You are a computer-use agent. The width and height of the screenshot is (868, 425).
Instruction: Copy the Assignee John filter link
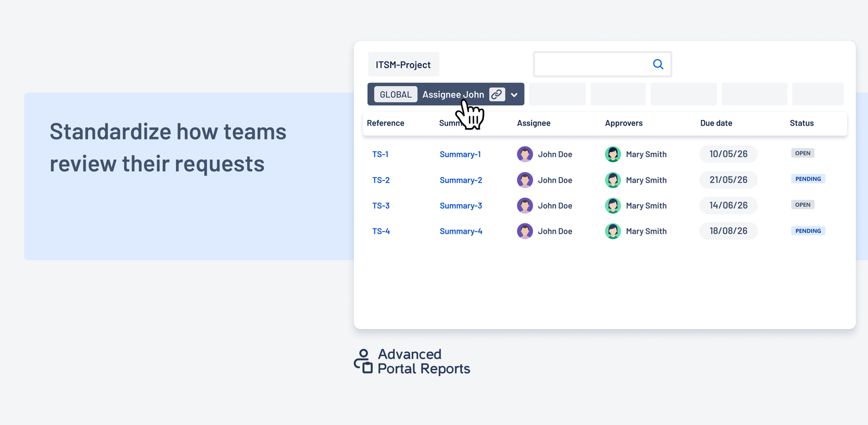pyautogui.click(x=497, y=94)
